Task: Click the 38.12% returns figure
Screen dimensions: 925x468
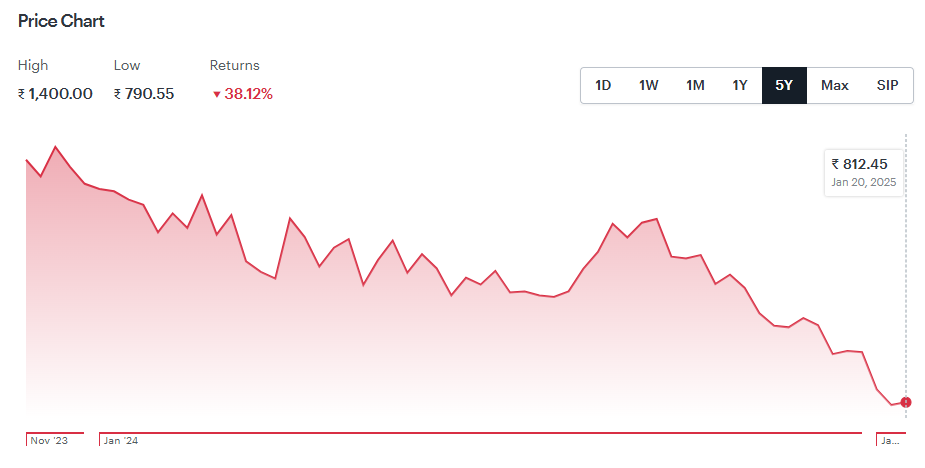Action: pyautogui.click(x=248, y=94)
